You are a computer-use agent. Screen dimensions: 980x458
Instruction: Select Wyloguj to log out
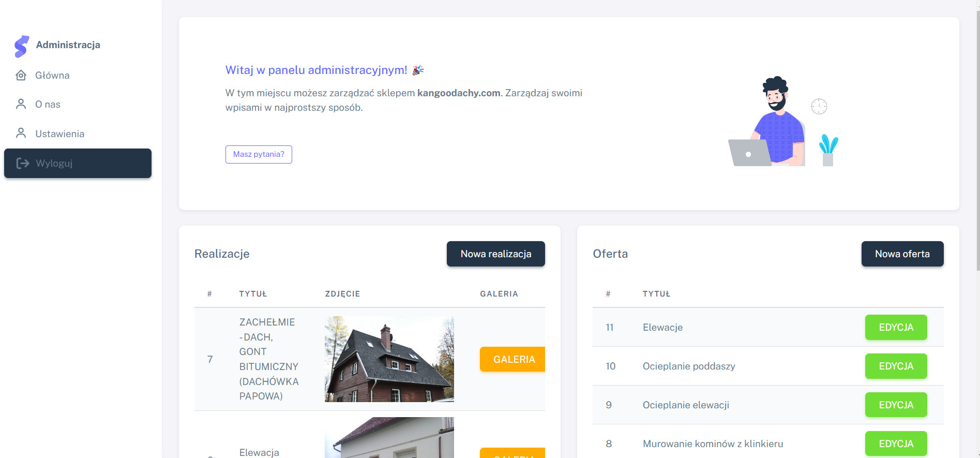click(x=78, y=163)
